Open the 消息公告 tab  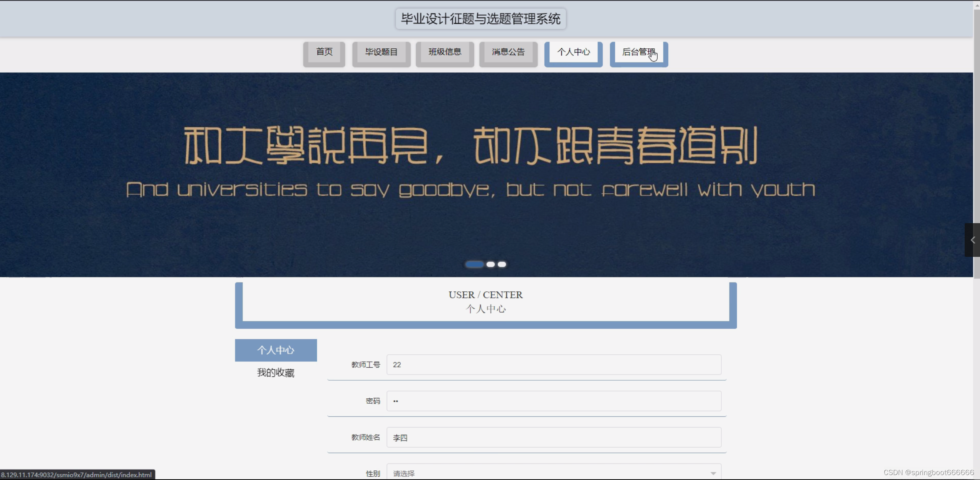508,52
